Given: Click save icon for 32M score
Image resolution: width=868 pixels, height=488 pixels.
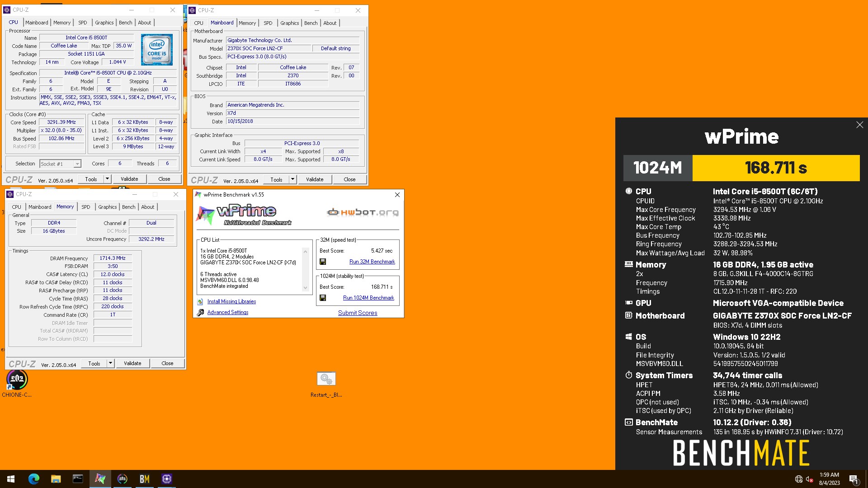Looking at the screenshot, I should click(x=323, y=262).
